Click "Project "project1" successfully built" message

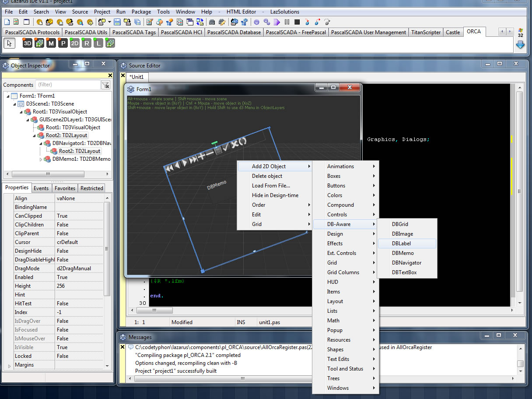176,371
